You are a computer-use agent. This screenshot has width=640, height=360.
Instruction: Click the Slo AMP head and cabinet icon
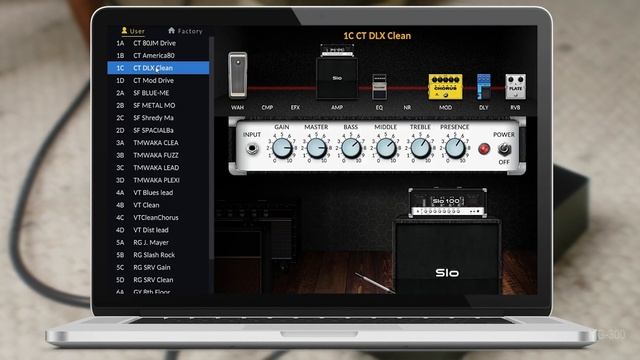337,72
